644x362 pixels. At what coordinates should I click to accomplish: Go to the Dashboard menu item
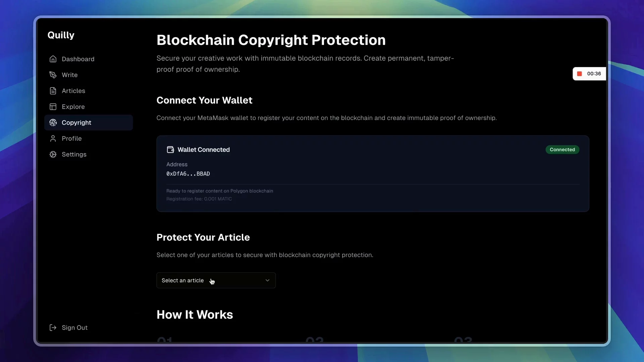tap(78, 59)
